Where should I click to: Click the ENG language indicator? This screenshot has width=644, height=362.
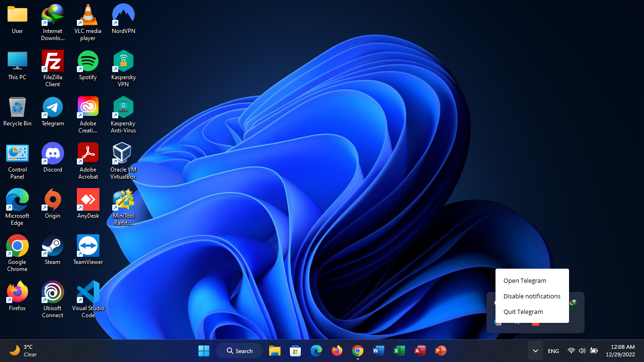[553, 351]
